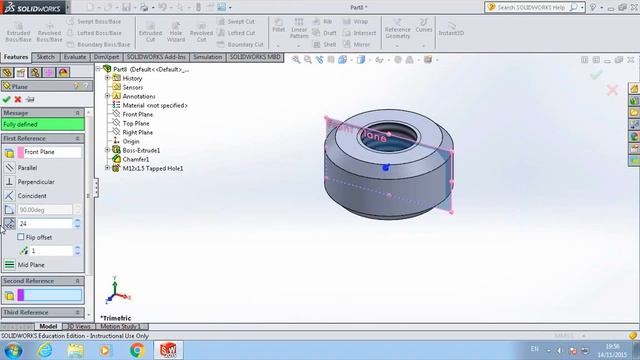Cancel the Plane with red X in panel
The height and width of the screenshot is (360, 640).
[18, 99]
